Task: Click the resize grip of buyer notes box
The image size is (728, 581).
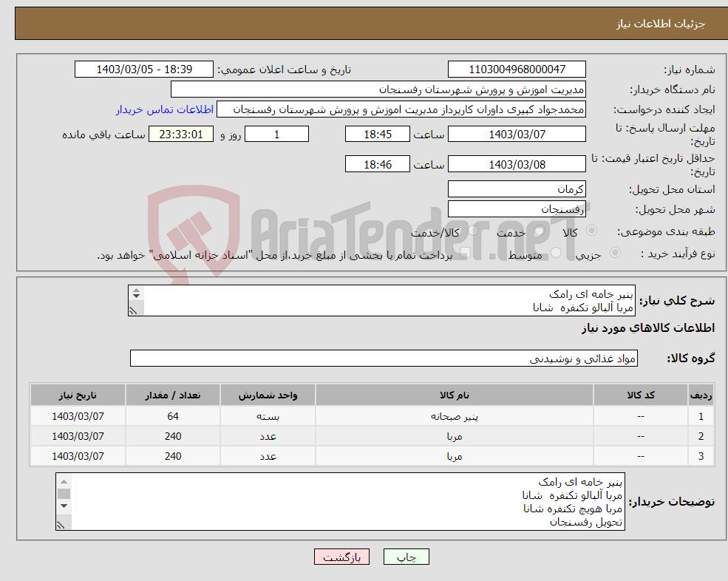Action: [61, 525]
